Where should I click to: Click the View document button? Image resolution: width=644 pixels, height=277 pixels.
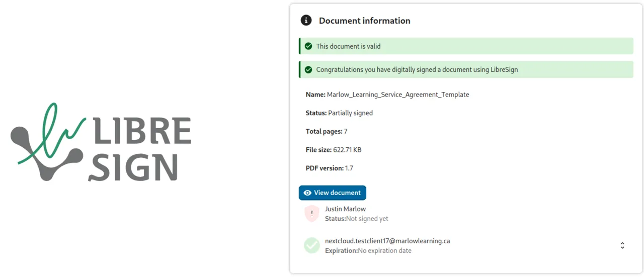(332, 193)
